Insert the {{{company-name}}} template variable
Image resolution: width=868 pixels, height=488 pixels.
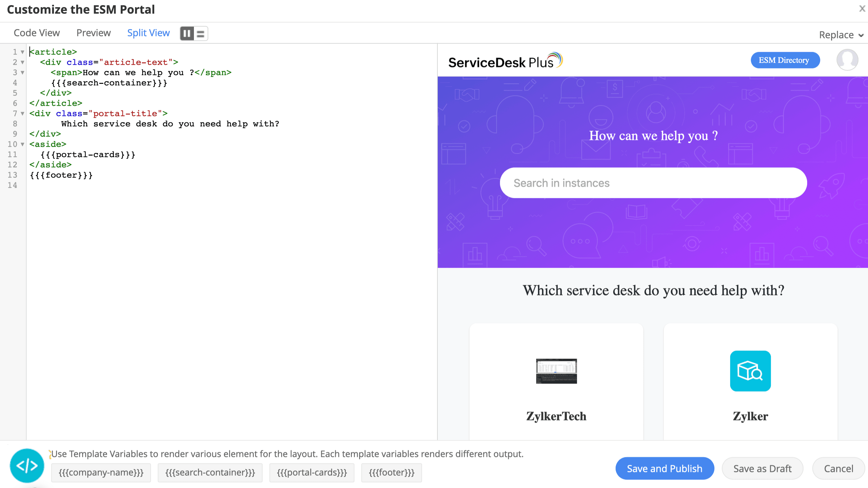(x=101, y=473)
